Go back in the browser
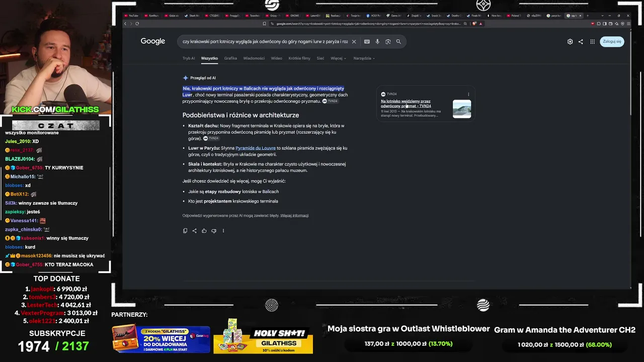Viewport: 644px width, 362px height. pyautogui.click(x=126, y=24)
